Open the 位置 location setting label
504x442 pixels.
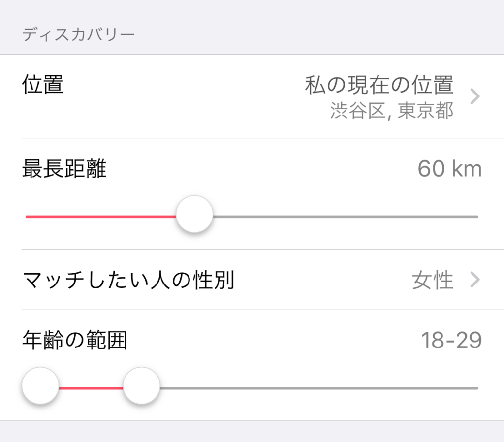coord(43,85)
